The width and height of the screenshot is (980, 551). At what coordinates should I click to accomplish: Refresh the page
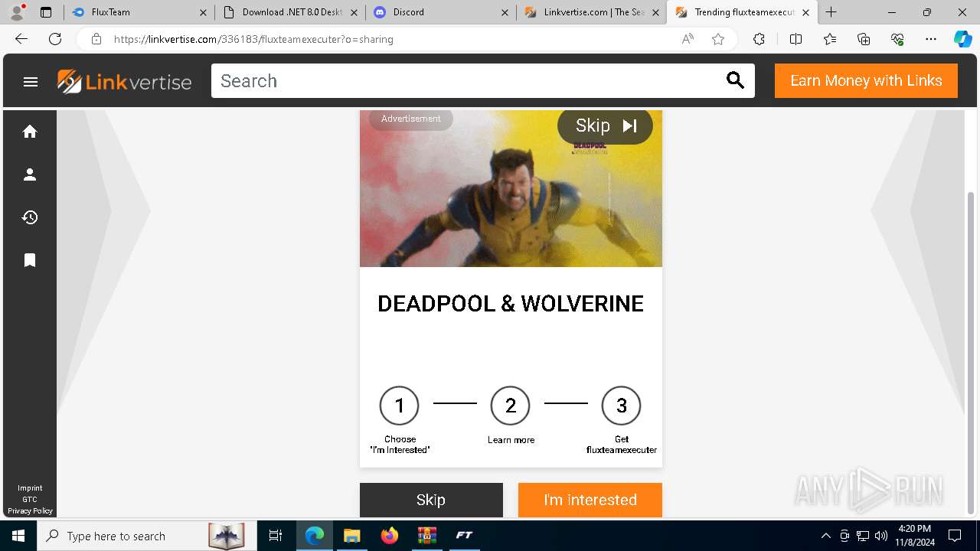pos(55,39)
